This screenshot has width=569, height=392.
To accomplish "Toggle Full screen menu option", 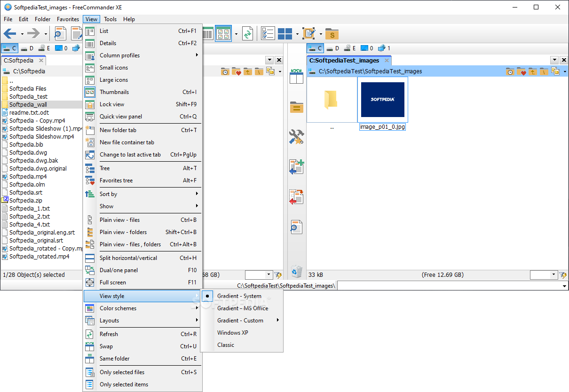I will click(142, 282).
